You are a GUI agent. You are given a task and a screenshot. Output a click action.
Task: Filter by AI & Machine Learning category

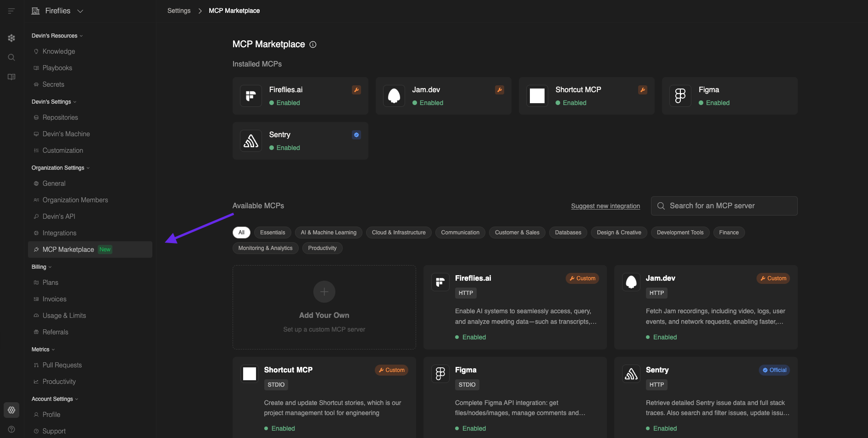328,233
